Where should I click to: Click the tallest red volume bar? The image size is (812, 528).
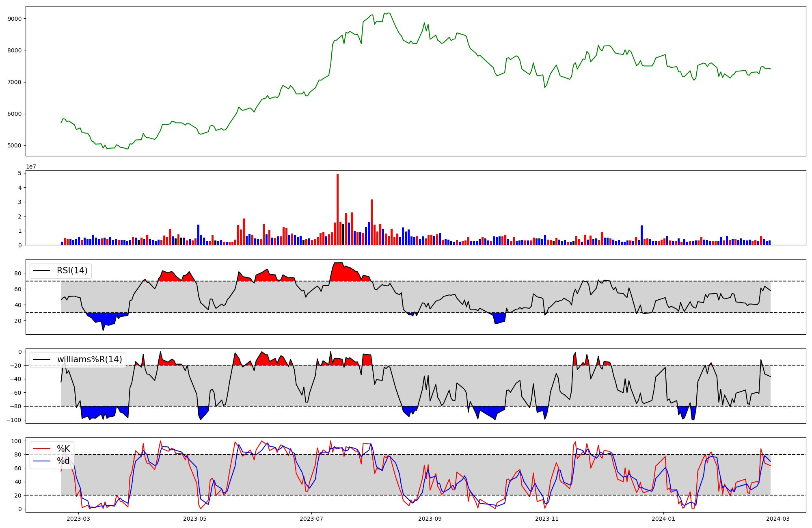[x=337, y=209]
